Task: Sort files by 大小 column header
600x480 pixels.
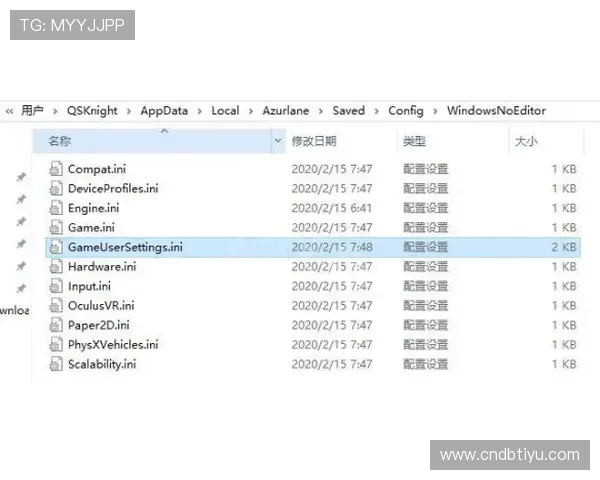Action: [526, 142]
